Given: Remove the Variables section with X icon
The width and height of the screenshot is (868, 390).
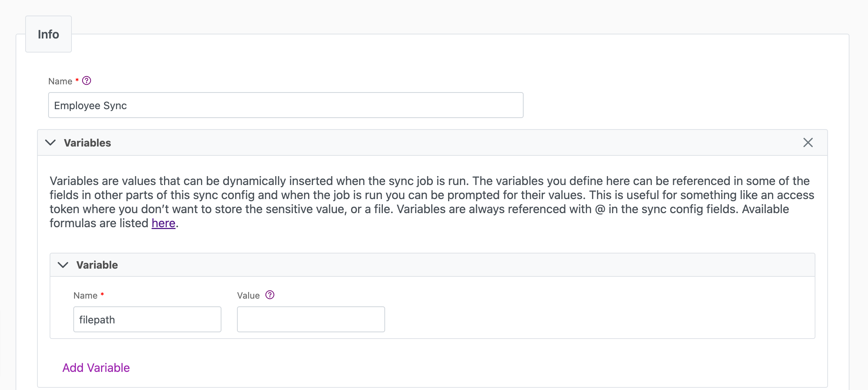Looking at the screenshot, I should 808,142.
